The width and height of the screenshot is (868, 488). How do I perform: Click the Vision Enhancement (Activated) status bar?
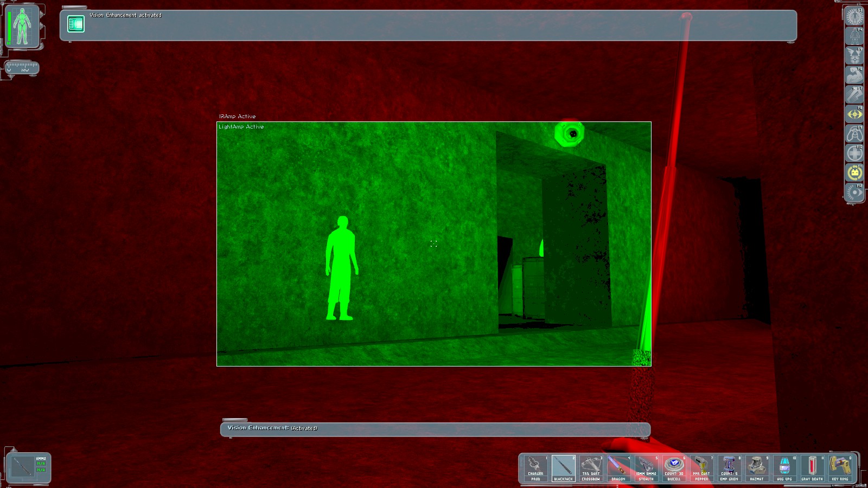pos(435,429)
